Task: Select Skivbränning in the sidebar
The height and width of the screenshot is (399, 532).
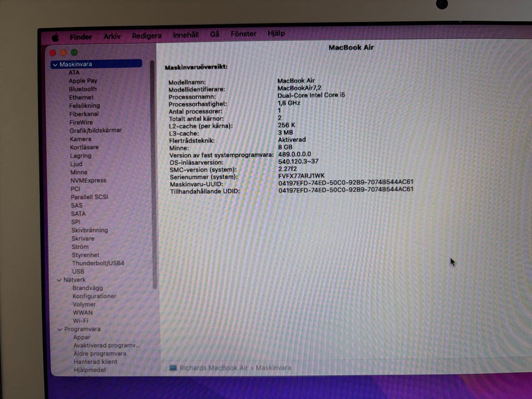Action: (x=90, y=230)
